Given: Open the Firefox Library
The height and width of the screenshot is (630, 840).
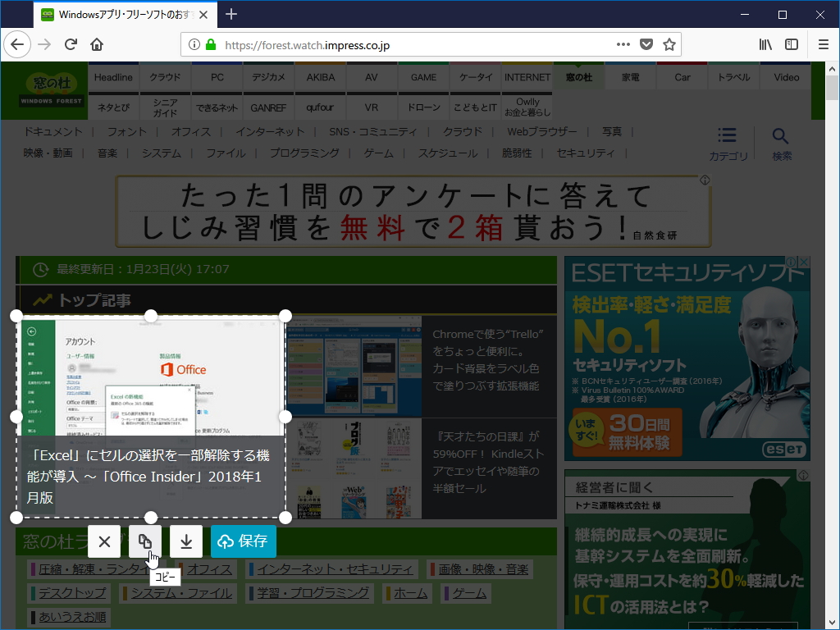Looking at the screenshot, I should point(765,45).
